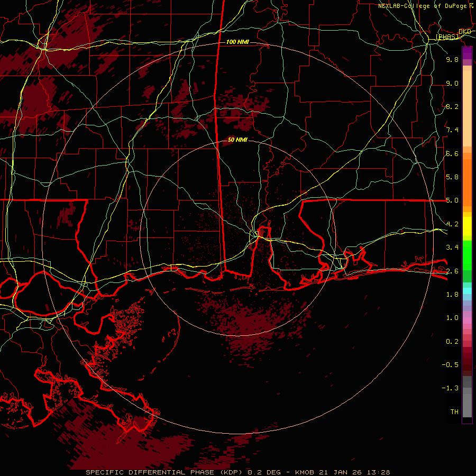476x476 pixels.
Task: Click the -0.5 value on the color scale
Action: coord(450,365)
